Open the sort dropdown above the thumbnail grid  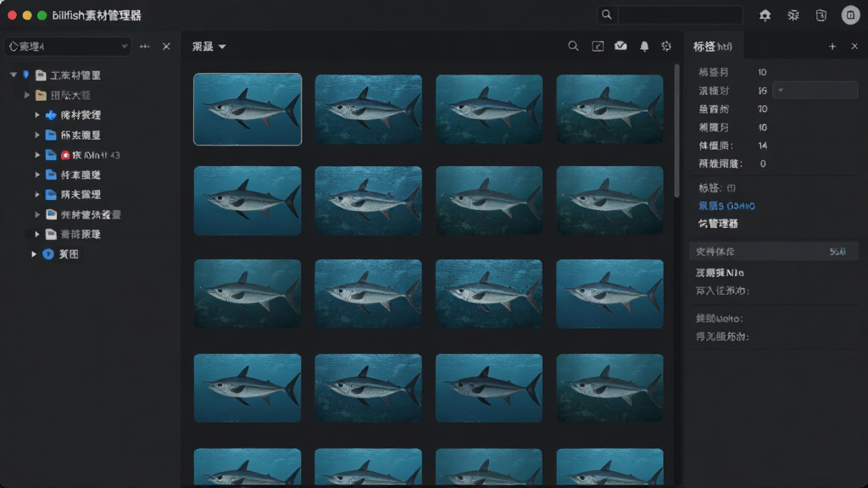tap(209, 47)
